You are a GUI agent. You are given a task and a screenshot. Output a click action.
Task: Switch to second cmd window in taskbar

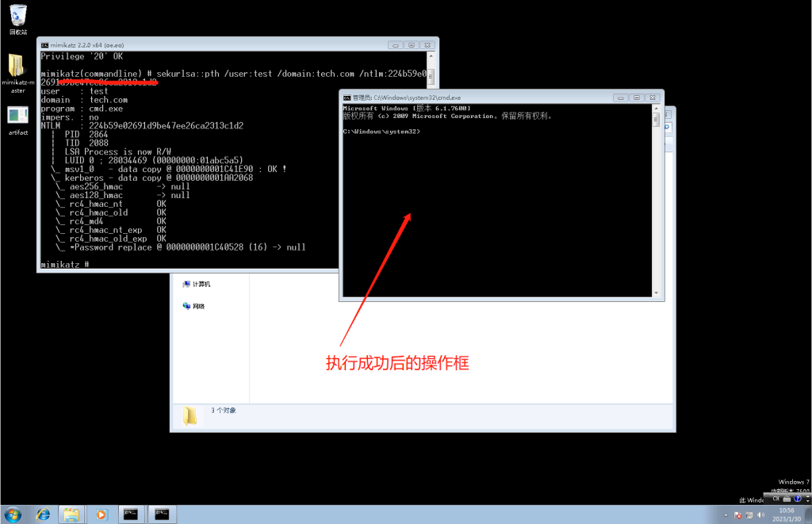point(162,514)
